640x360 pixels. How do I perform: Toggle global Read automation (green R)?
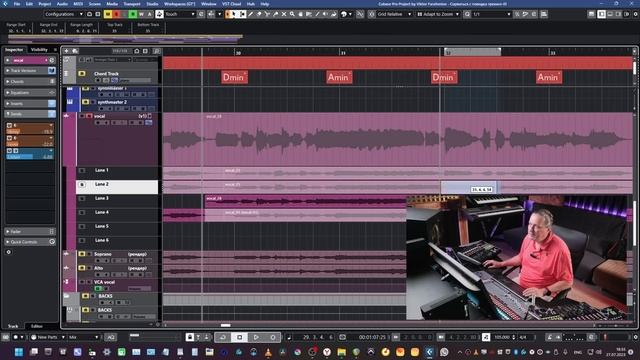pos(133,14)
